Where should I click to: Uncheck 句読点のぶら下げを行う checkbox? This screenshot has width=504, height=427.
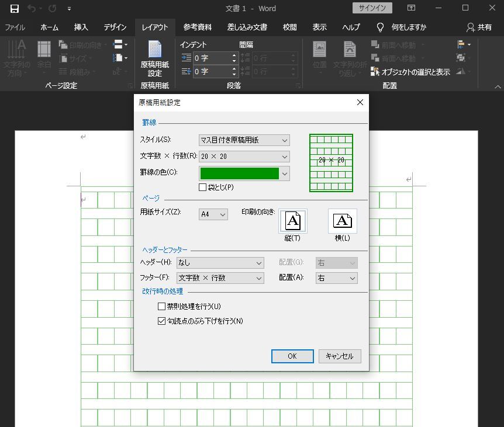(x=162, y=321)
